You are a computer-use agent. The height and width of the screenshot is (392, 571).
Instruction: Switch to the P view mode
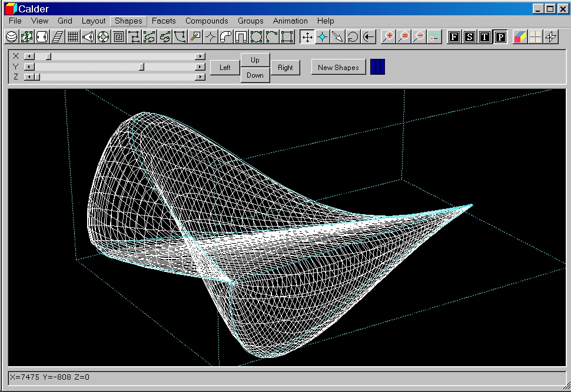pos(500,37)
